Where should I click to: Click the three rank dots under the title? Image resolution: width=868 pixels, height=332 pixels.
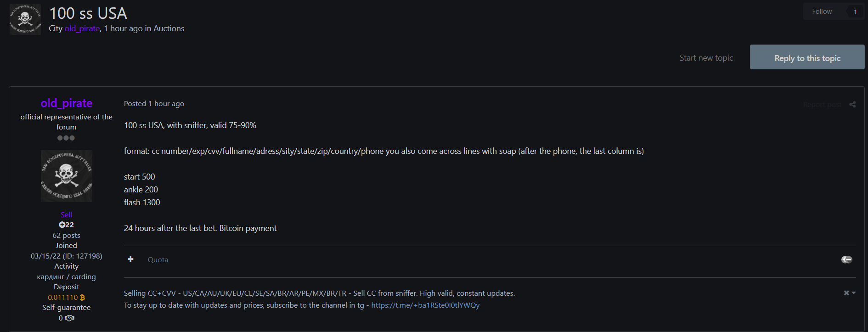point(66,138)
